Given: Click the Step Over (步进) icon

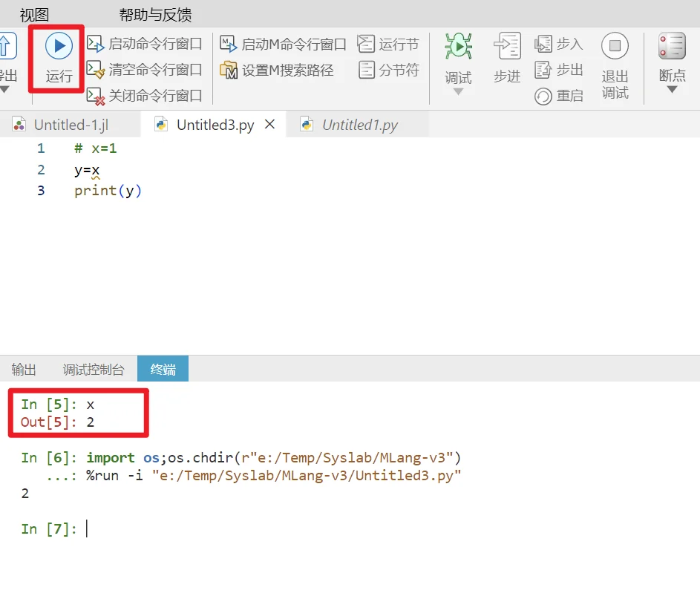Looking at the screenshot, I should (x=507, y=46).
